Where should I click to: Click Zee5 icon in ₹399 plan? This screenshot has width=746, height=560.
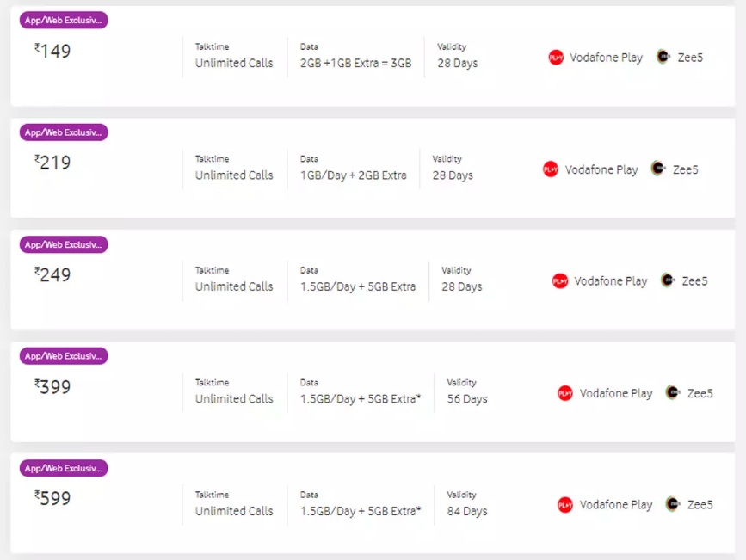[673, 392]
